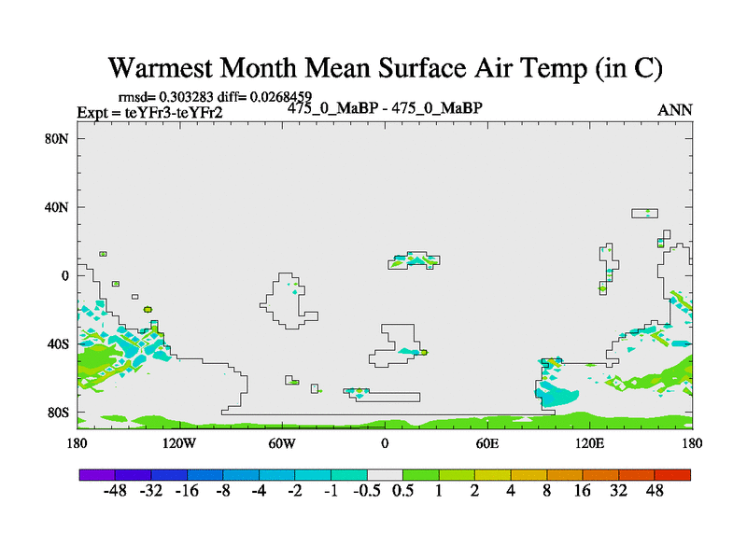Image resolution: width=747 pixels, height=560 pixels.
Task: Select the red swatch right of 48
Action: (x=672, y=475)
